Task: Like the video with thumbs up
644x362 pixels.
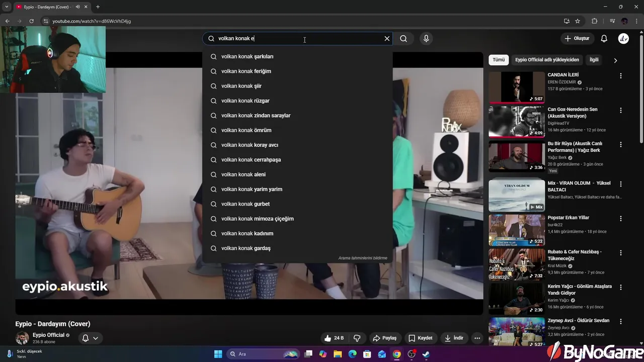Action: coord(335,338)
